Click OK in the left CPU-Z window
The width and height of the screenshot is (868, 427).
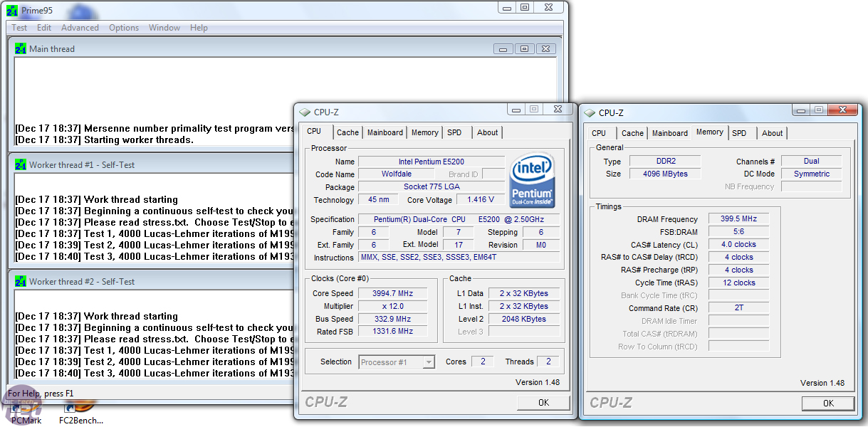(x=543, y=403)
